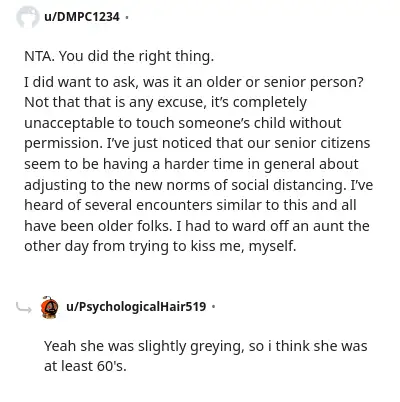Click the u/PsychologicalHair519 orange avatar icon
The image size is (400, 402).
[49, 307]
